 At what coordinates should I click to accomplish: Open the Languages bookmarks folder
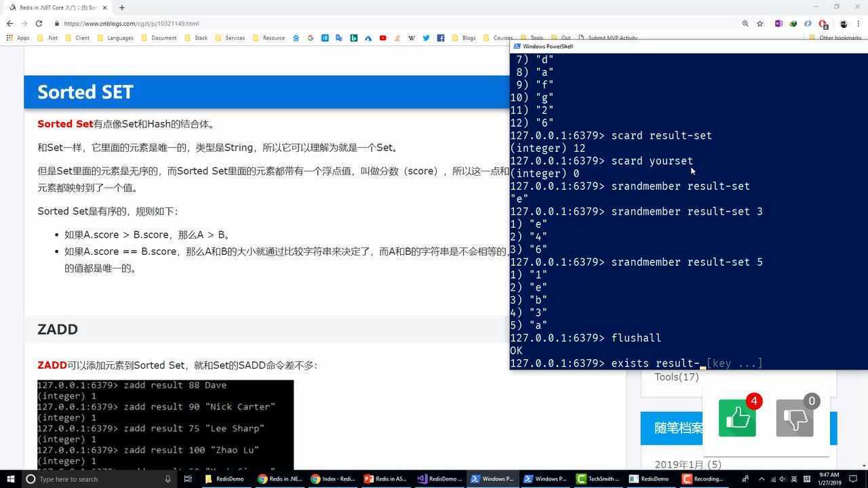(115, 38)
